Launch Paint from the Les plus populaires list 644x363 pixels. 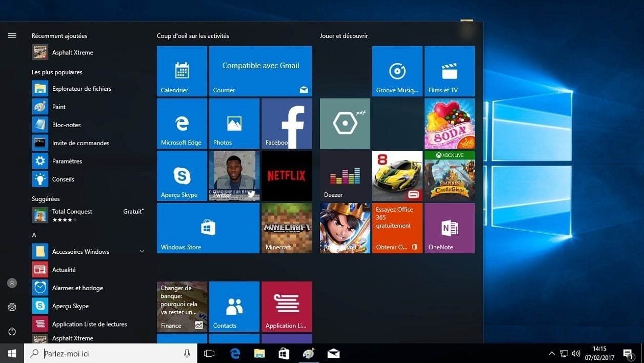click(x=88, y=107)
